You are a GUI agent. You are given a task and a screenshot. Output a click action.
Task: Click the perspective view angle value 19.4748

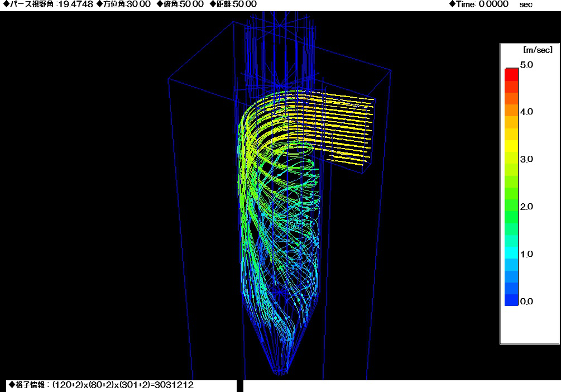(x=76, y=4)
